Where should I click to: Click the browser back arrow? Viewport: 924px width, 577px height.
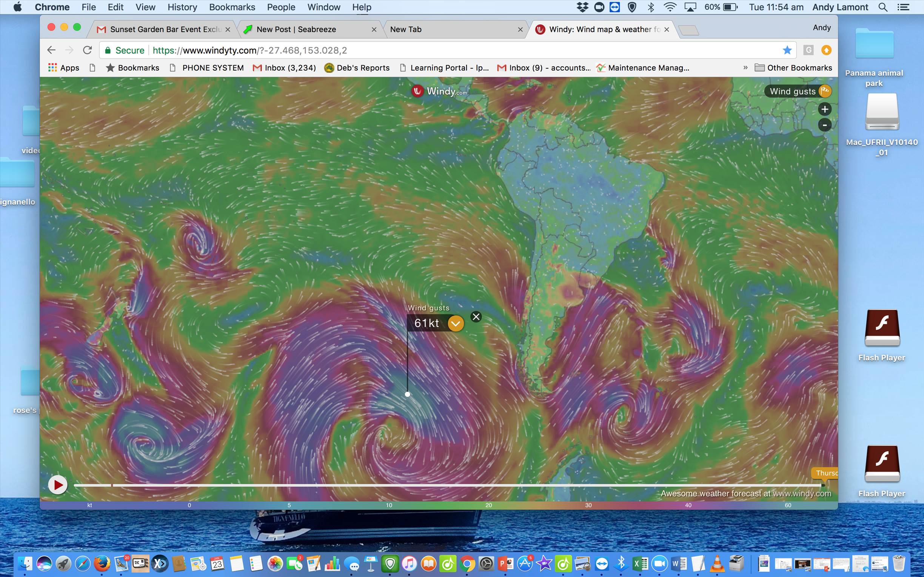click(x=52, y=51)
